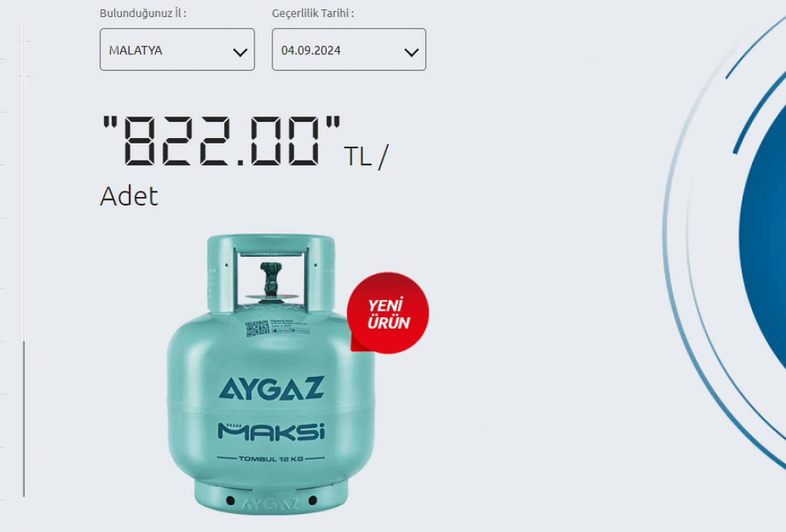Click the TL / currency text
This screenshot has width=786, height=532.
click(366, 157)
